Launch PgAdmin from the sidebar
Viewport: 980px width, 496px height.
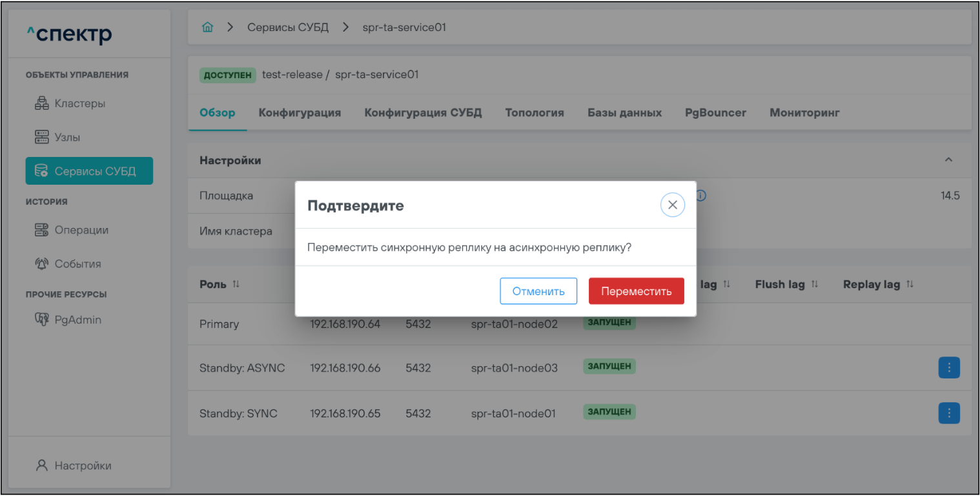pos(68,320)
